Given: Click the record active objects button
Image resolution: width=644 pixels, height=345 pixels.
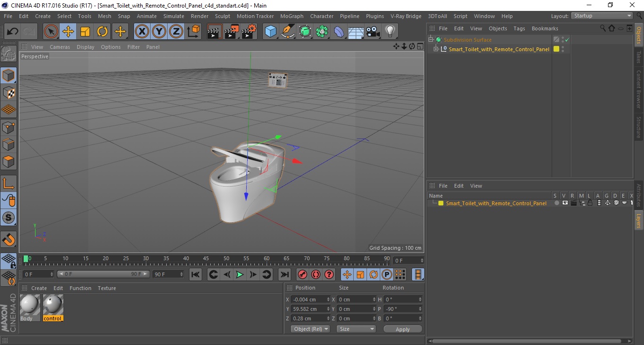Looking at the screenshot, I should [302, 274].
